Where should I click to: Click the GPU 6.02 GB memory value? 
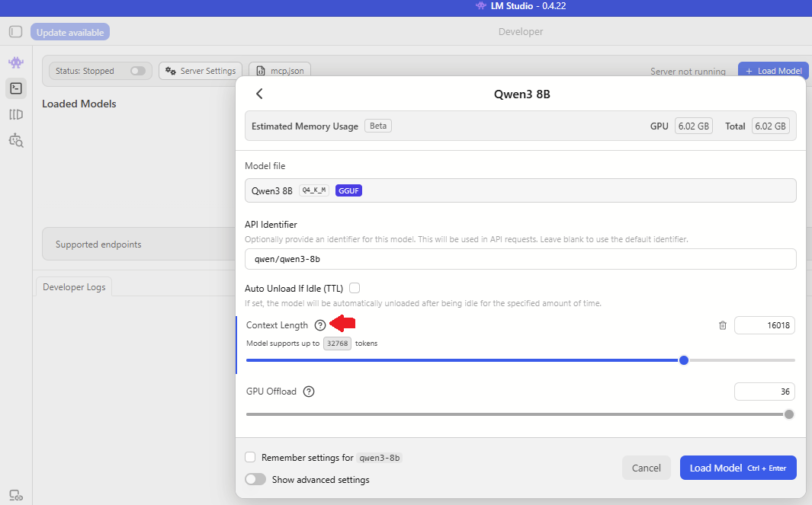693,126
